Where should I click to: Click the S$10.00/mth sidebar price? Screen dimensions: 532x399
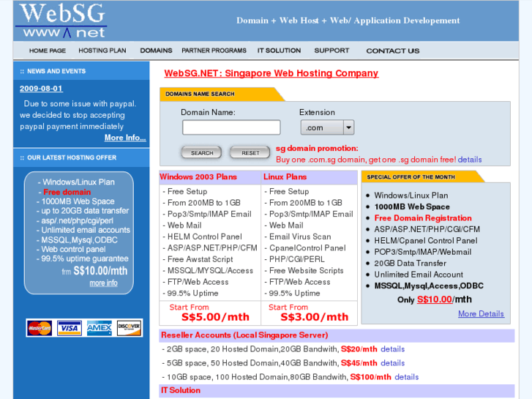pos(100,271)
